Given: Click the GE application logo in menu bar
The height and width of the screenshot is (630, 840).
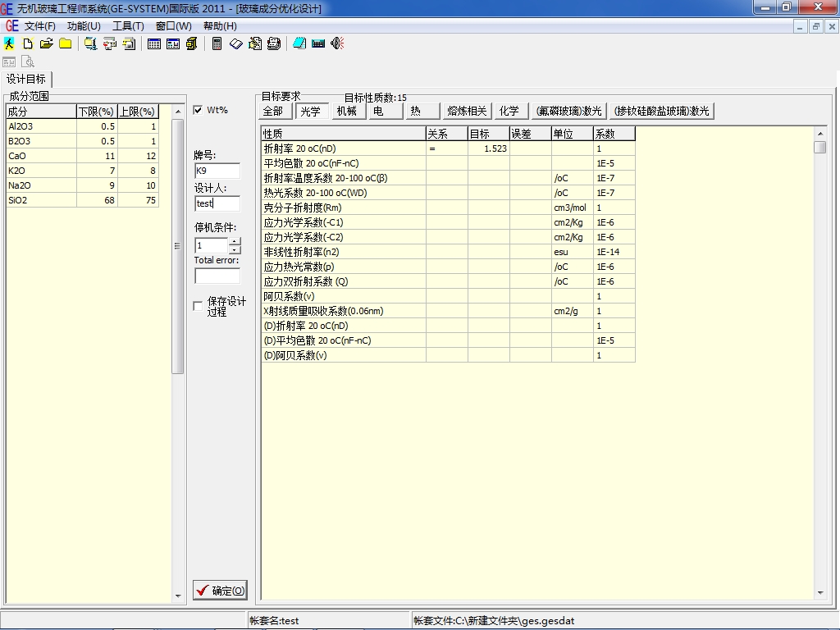Looking at the screenshot, I should [11, 25].
